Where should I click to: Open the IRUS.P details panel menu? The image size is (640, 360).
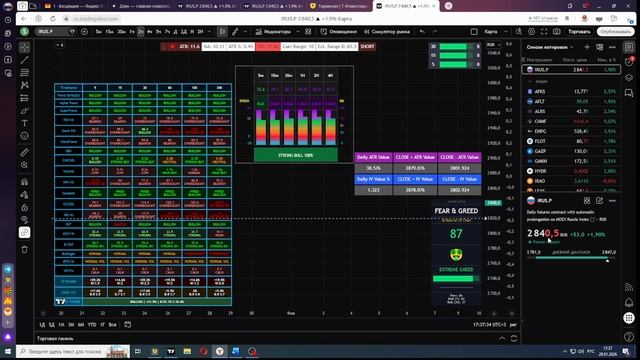click(612, 200)
